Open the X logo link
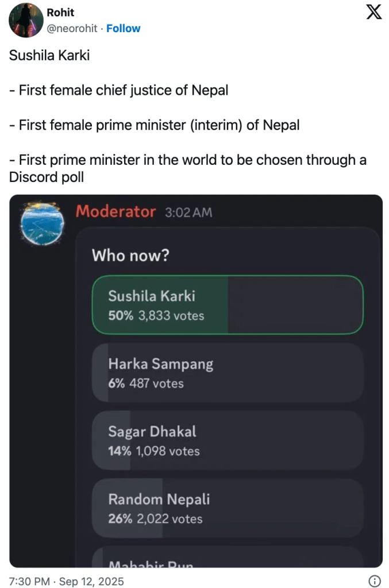The height and width of the screenshot is (588, 389). tap(374, 13)
